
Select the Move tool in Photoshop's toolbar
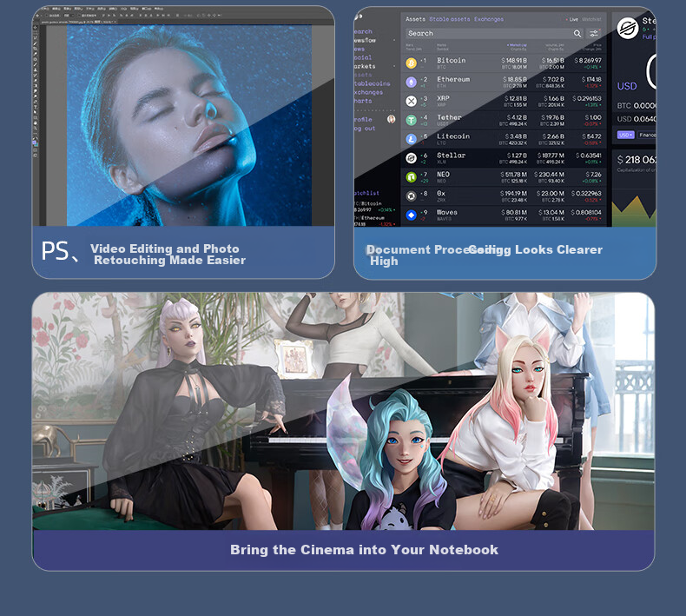click(x=36, y=27)
